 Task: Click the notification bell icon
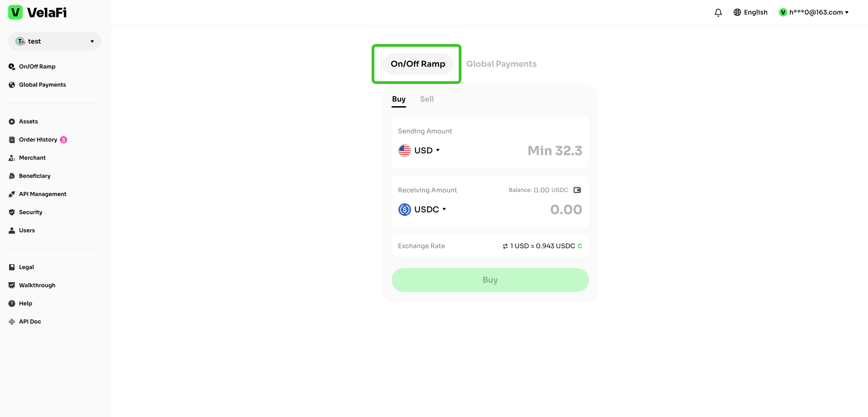(718, 13)
